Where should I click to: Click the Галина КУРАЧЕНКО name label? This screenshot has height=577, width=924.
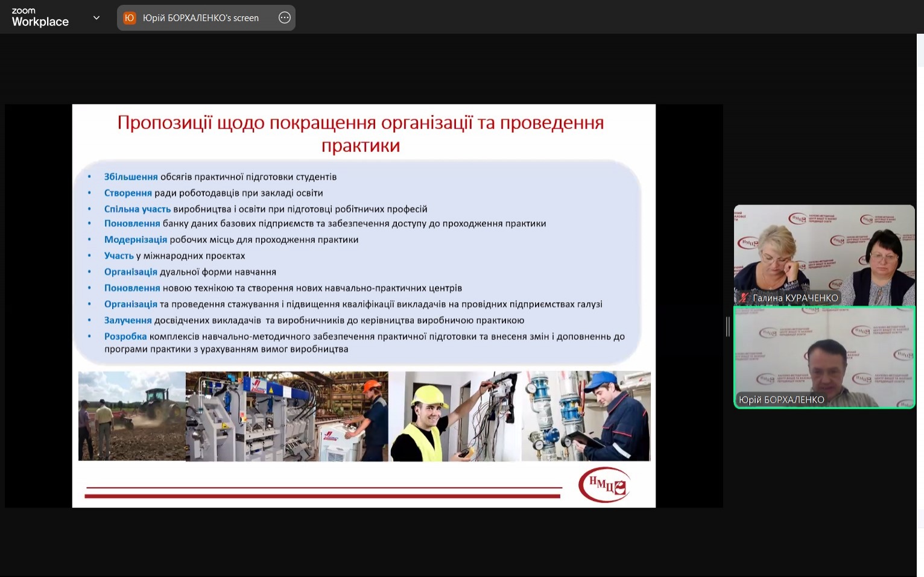[795, 298]
